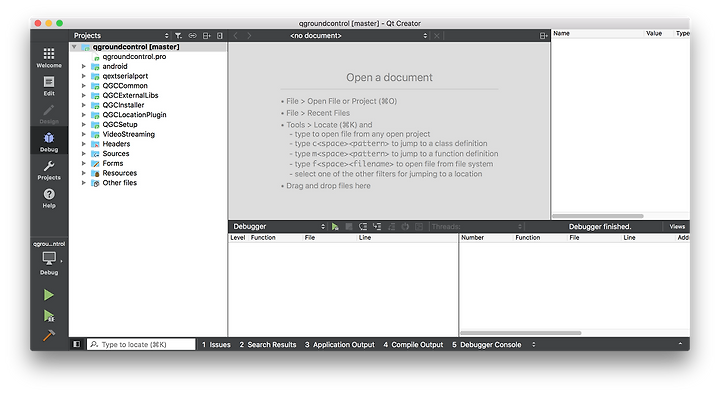This screenshot has width=720, height=394.
Task: Select the Sources tree item
Action: [116, 153]
